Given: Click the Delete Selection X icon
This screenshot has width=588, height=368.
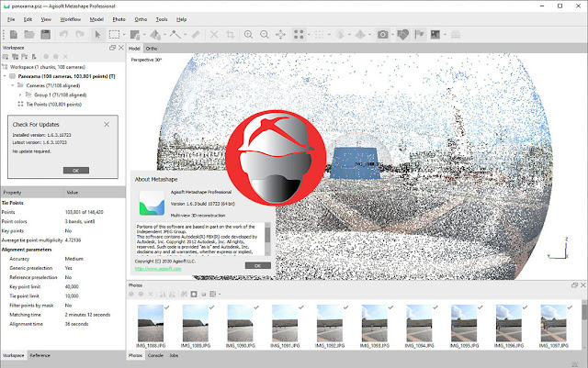Looking at the screenshot, I should [214, 35].
